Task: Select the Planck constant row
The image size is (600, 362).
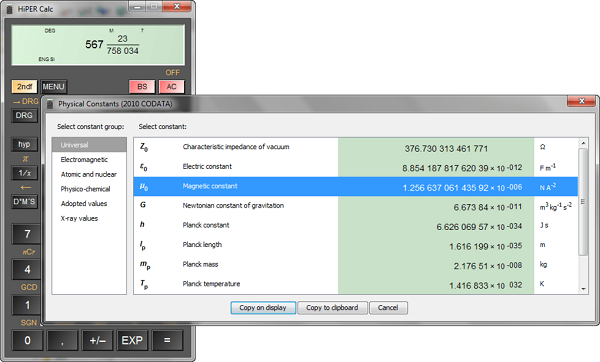Action: [x=355, y=225]
